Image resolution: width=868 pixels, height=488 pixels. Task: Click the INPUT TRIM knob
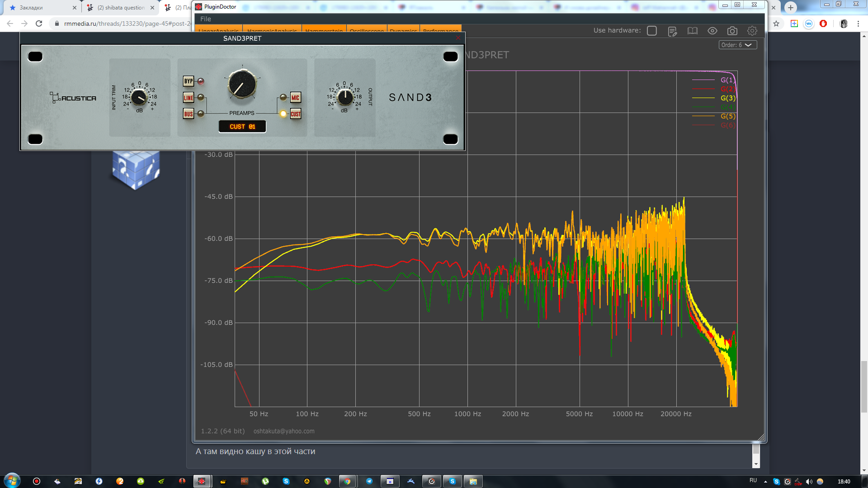(x=139, y=97)
